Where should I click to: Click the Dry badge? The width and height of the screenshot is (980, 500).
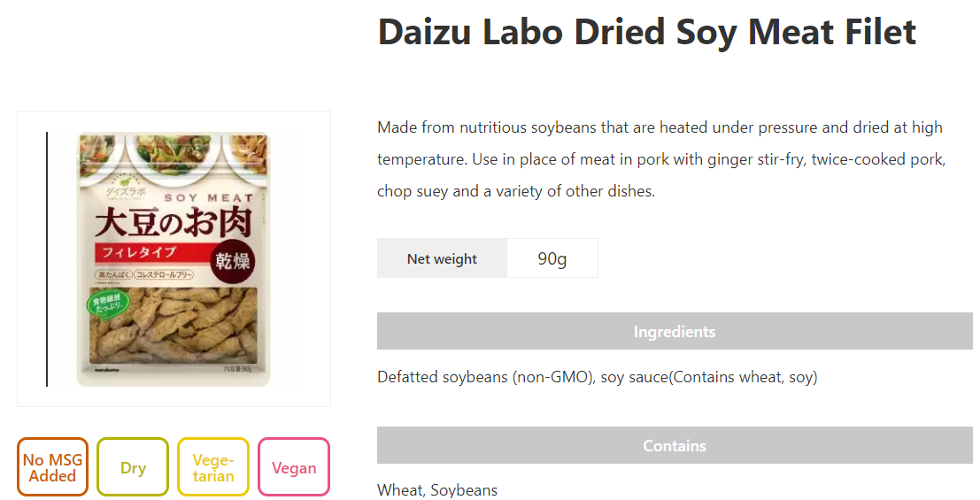click(133, 467)
